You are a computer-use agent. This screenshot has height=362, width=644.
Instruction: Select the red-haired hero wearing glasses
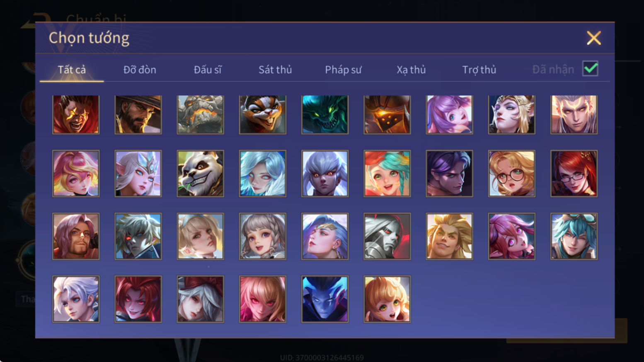point(574,174)
